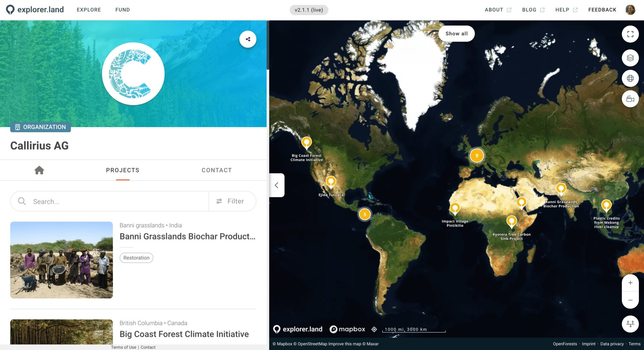This screenshot has width=644, height=350.
Task: Switch the map globe projection
Action: [630, 78]
